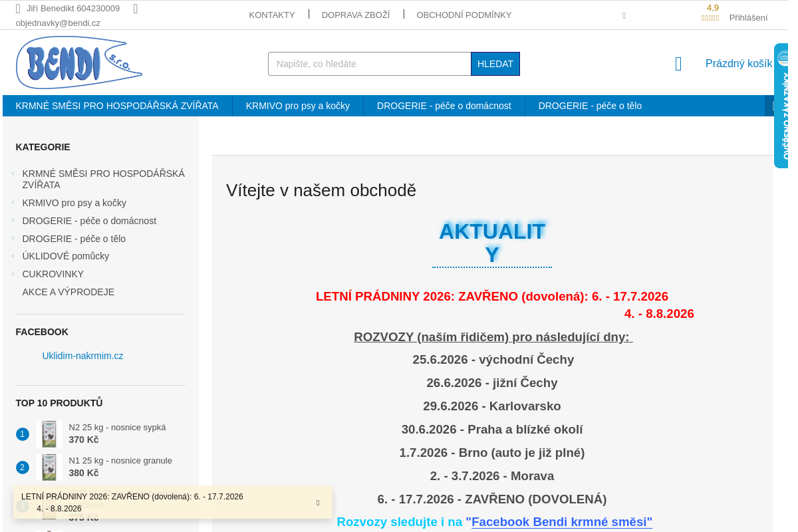Open N2 25 kg nosnice sypká thumbnail

49,434
